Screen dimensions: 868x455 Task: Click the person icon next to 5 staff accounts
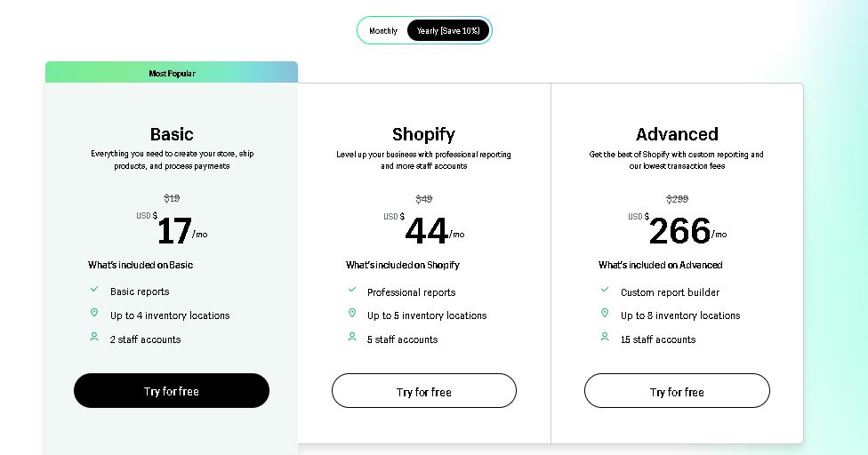tap(352, 337)
